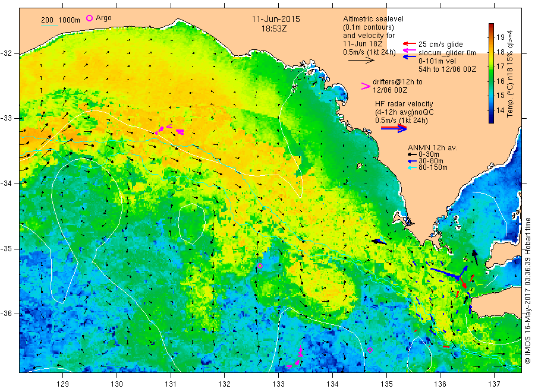Click the temperature color bar at 17

[491, 67]
